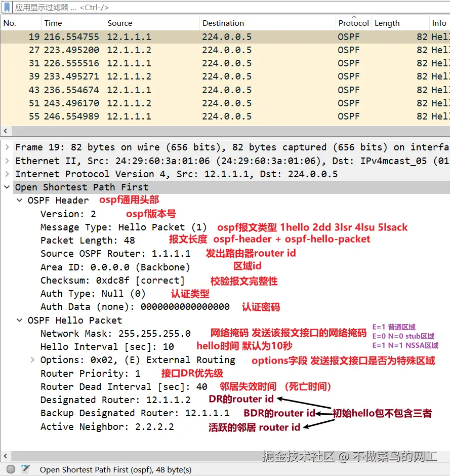The height and width of the screenshot is (476, 450).
Task: Select packet 31 at time 226.555516
Action: (225, 63)
